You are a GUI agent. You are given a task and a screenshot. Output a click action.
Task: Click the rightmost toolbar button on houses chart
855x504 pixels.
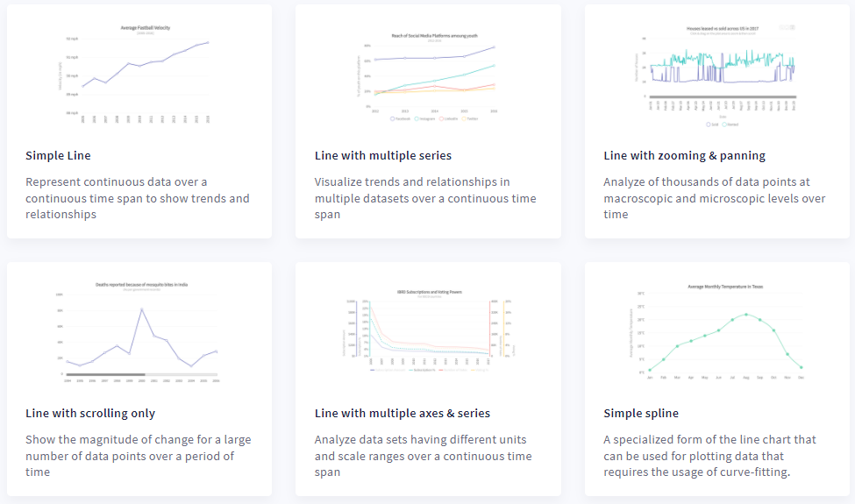pos(793,29)
